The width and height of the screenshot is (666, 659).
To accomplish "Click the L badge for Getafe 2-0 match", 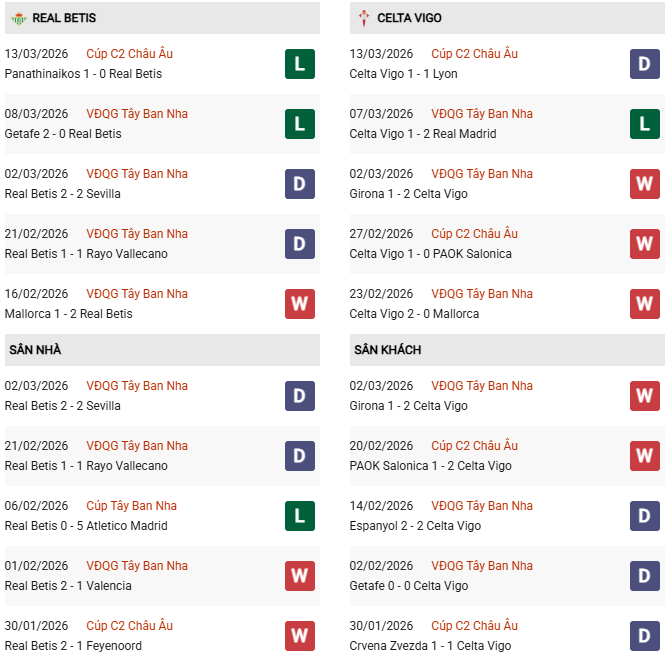I will pos(300,124).
